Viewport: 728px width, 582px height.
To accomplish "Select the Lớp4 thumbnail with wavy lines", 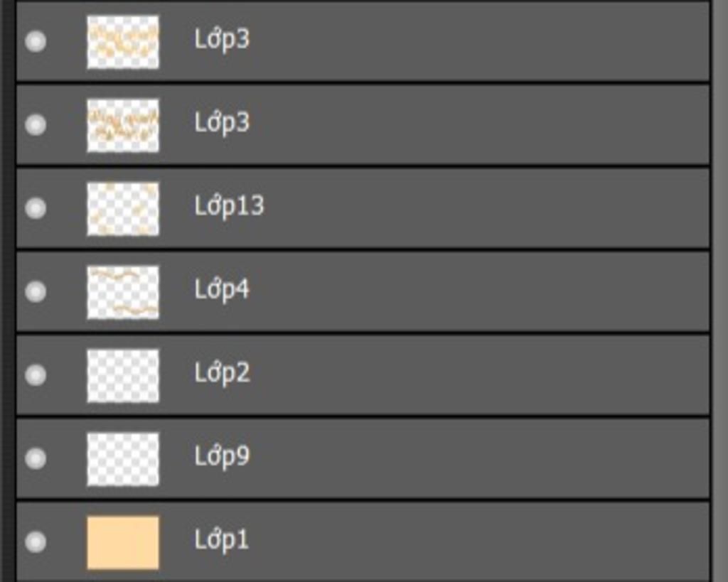I will (x=123, y=292).
